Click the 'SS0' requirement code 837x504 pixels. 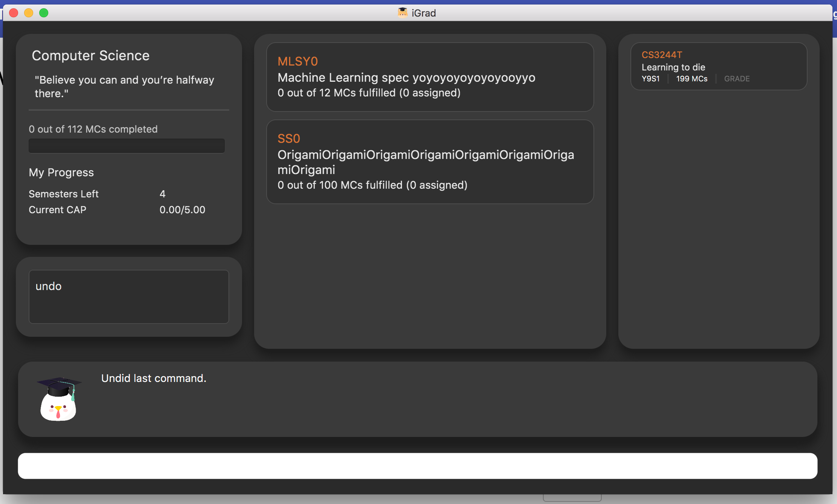point(289,139)
